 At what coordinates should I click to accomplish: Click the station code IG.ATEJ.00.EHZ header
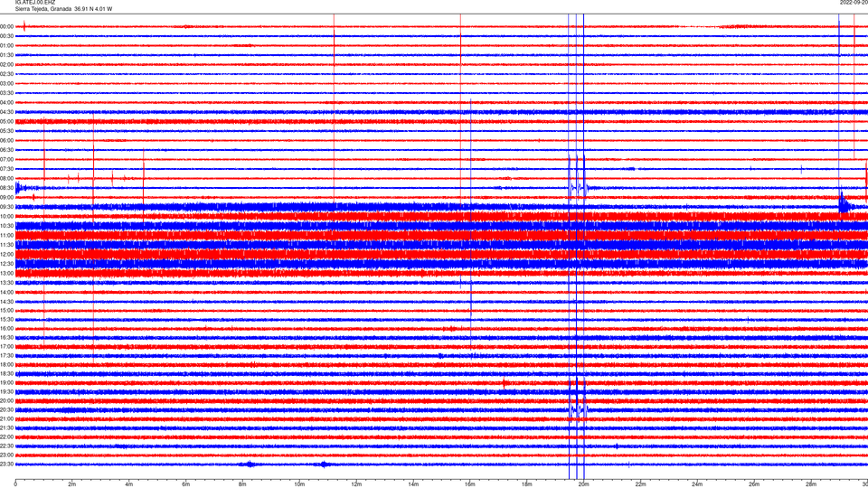(x=35, y=3)
